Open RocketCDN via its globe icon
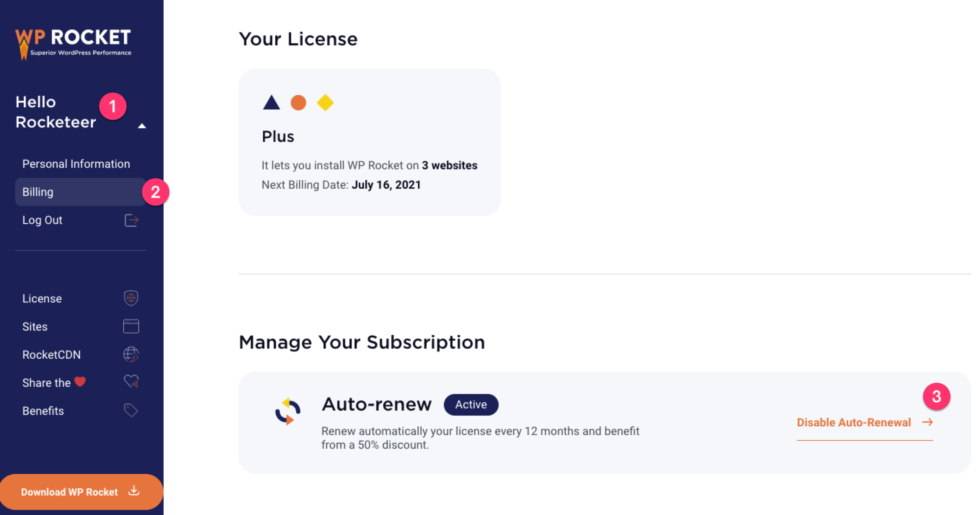 coord(131,354)
